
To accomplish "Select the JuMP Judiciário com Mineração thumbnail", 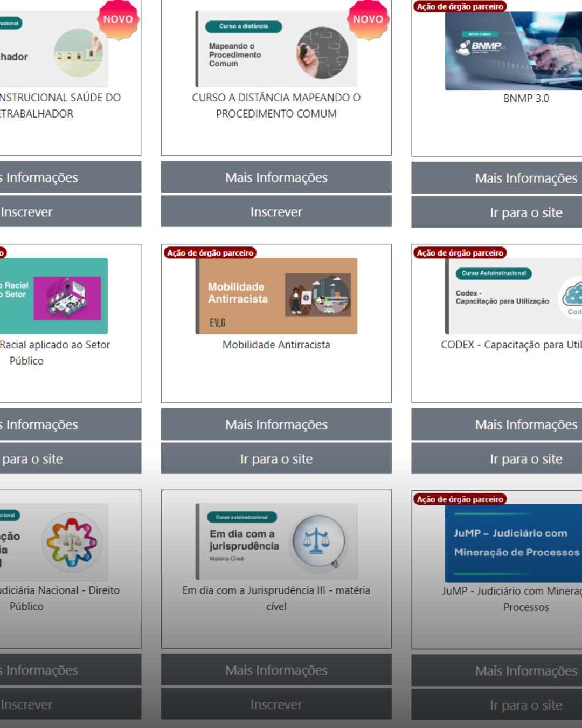I will pyautogui.click(x=514, y=544).
